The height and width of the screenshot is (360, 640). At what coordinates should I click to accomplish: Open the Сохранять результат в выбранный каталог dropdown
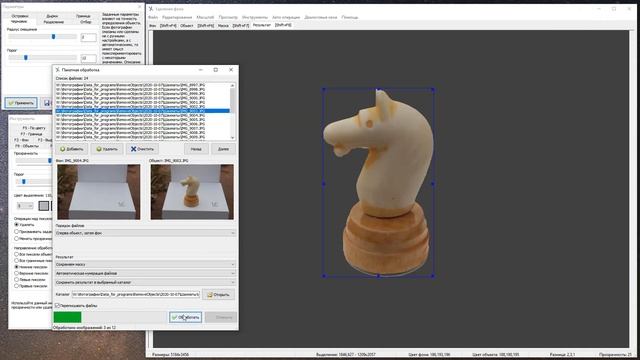[145, 282]
